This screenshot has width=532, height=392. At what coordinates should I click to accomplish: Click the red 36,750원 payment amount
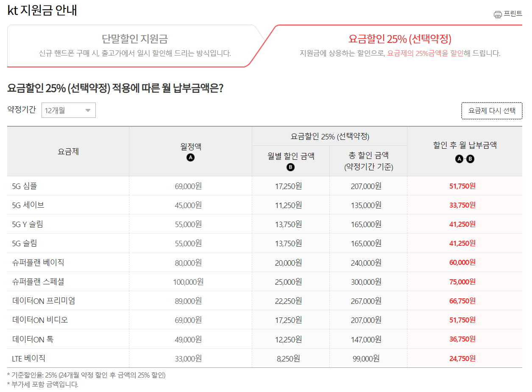[x=462, y=339]
